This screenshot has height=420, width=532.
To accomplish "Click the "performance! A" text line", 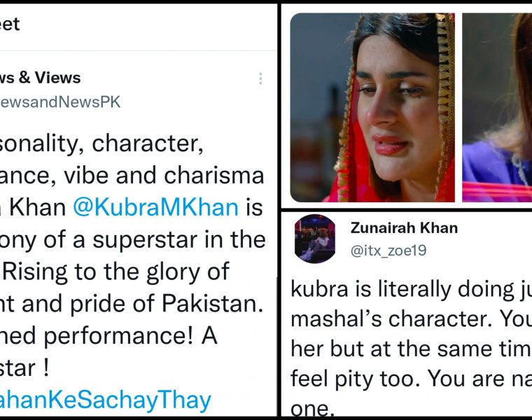I will click(x=112, y=336).
